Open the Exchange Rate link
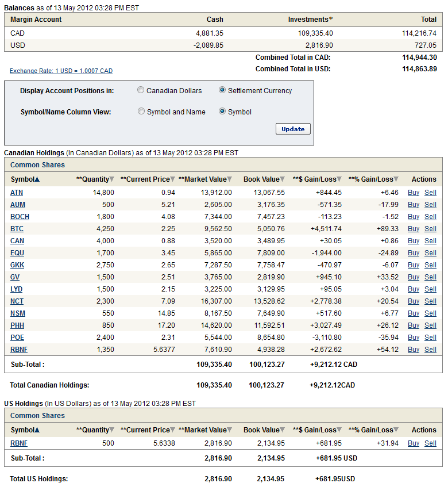This screenshot has width=448, height=483. click(x=61, y=71)
